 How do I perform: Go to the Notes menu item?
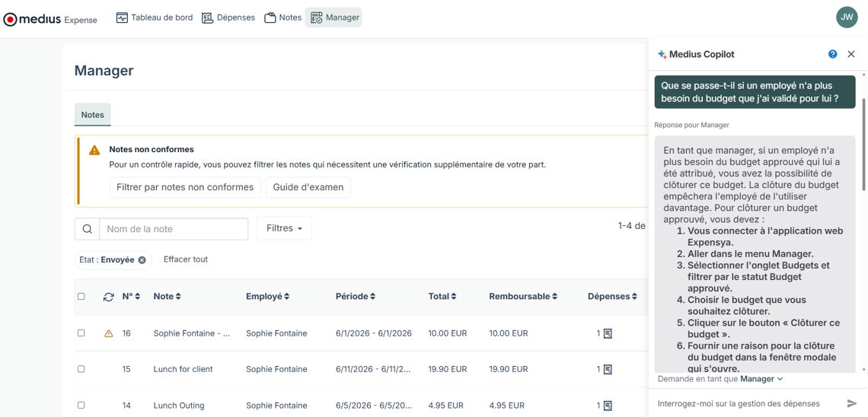click(283, 18)
